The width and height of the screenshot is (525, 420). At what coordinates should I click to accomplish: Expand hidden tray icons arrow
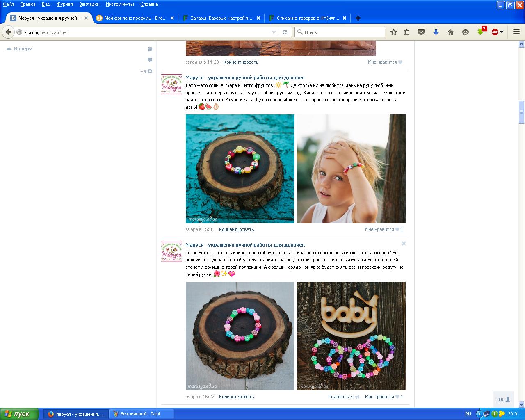pyautogui.click(x=479, y=414)
